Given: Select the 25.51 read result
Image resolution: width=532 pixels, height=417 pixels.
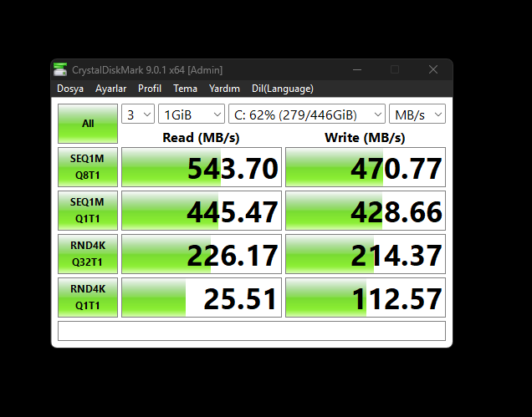Looking at the screenshot, I should click(x=202, y=297).
